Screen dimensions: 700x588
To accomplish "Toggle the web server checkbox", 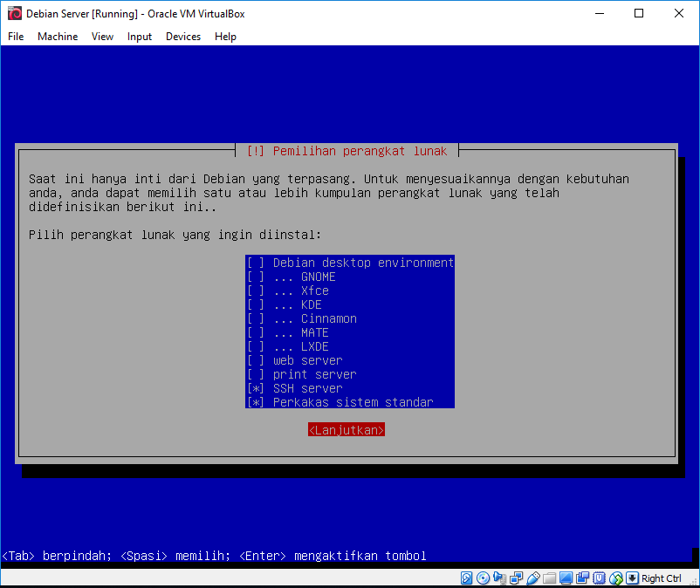I will click(256, 360).
